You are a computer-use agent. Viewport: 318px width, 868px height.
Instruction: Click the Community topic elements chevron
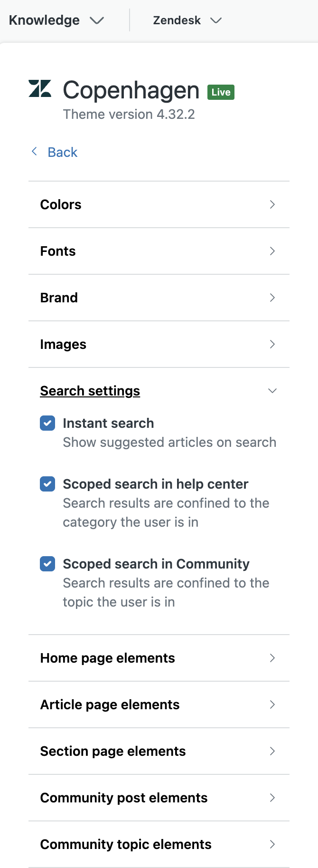pyautogui.click(x=272, y=844)
